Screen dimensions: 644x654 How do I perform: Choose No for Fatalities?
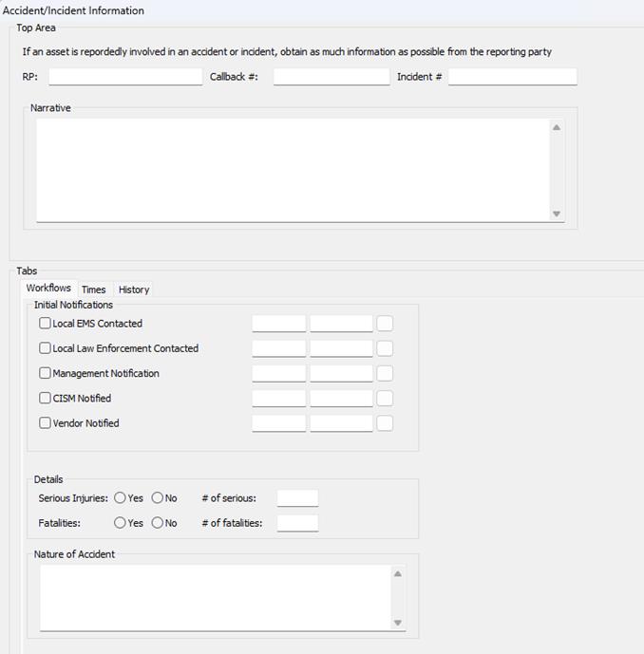click(158, 523)
